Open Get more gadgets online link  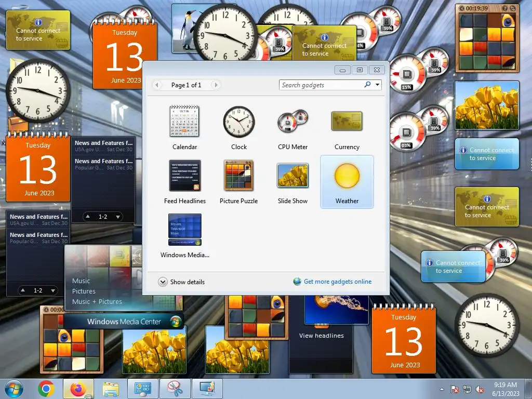click(338, 282)
